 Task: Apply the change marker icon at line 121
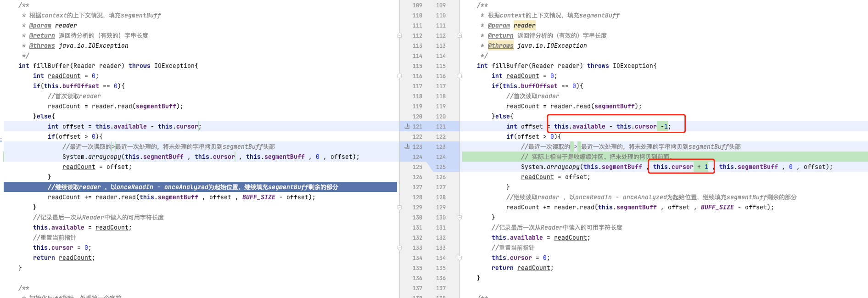pos(407,126)
